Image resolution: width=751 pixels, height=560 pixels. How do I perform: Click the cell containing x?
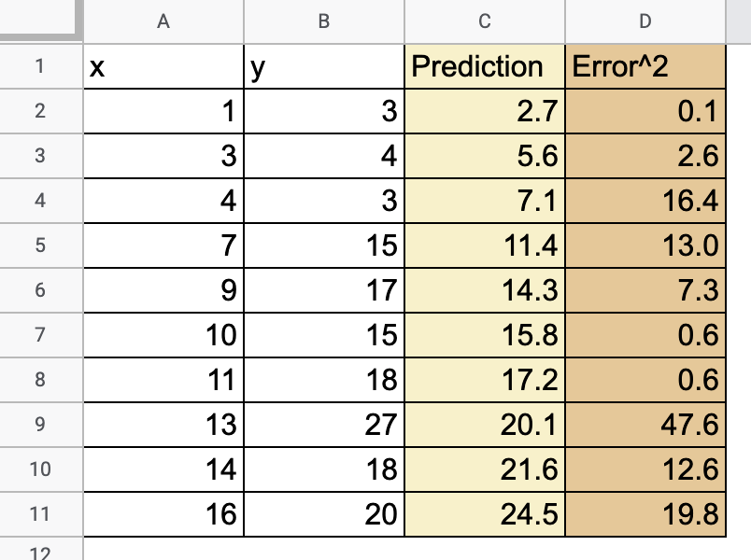164,66
